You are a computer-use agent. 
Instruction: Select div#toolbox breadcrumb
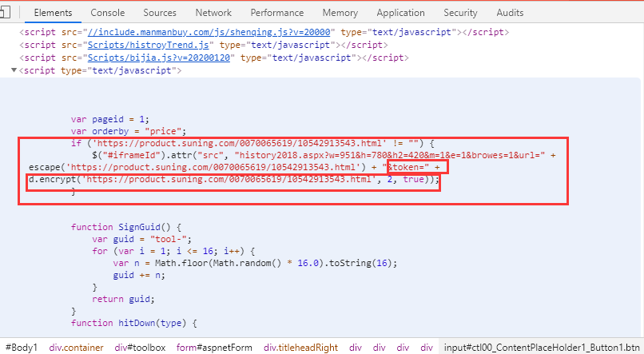coord(140,348)
